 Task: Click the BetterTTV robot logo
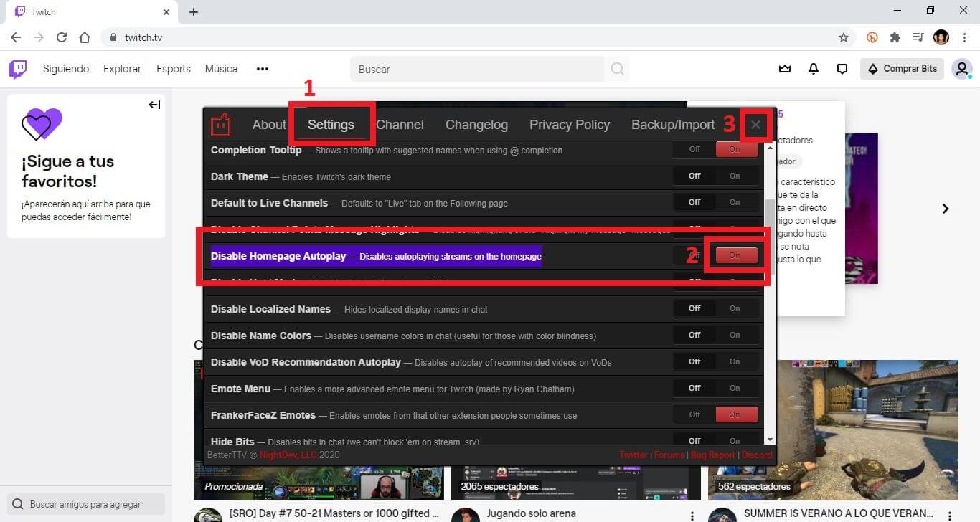[x=220, y=125]
